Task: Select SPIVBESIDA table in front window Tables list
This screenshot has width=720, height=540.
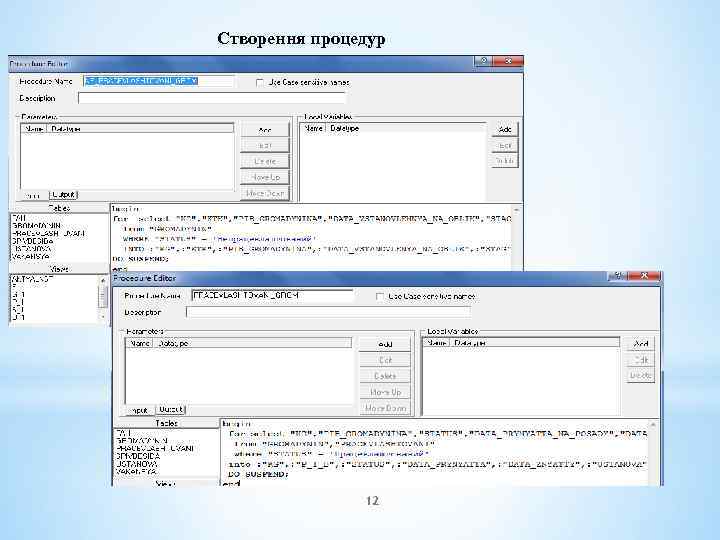Action: click(138, 456)
